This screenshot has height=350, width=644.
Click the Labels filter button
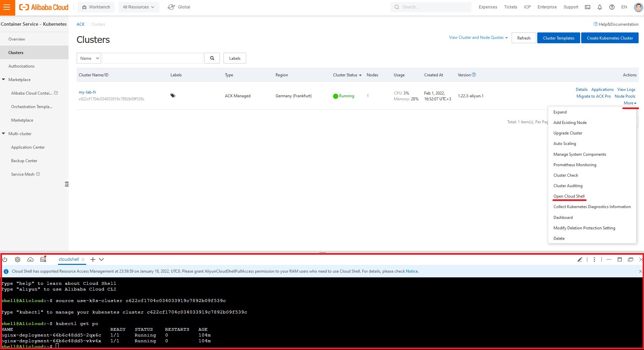(235, 58)
